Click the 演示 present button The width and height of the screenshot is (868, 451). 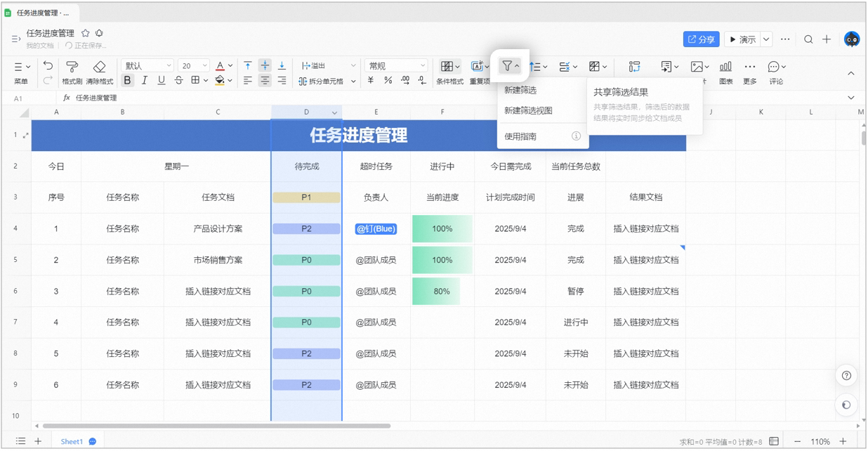pyautogui.click(x=742, y=39)
